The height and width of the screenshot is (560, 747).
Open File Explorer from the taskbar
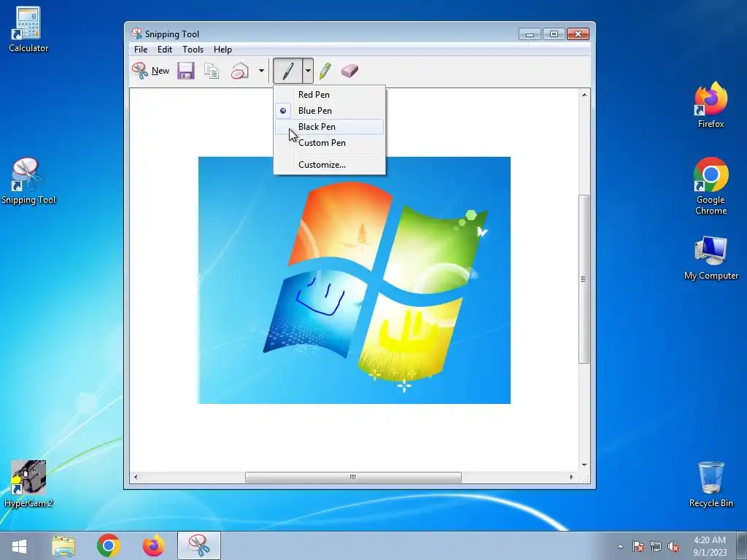[63, 545]
